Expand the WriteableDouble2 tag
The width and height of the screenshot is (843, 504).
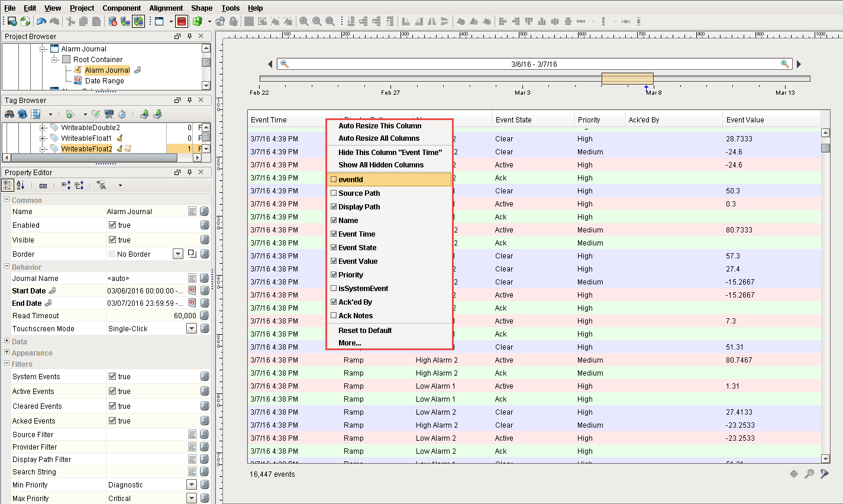pos(43,127)
